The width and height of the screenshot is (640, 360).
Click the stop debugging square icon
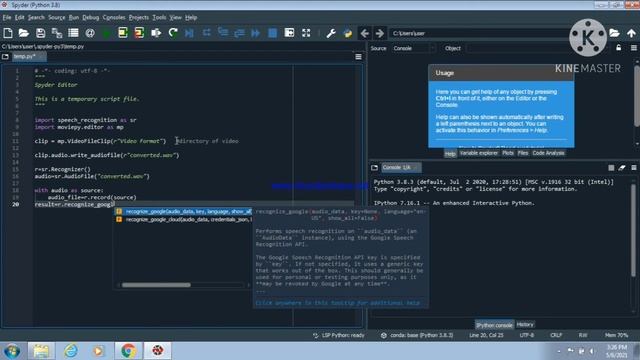tap(272, 33)
